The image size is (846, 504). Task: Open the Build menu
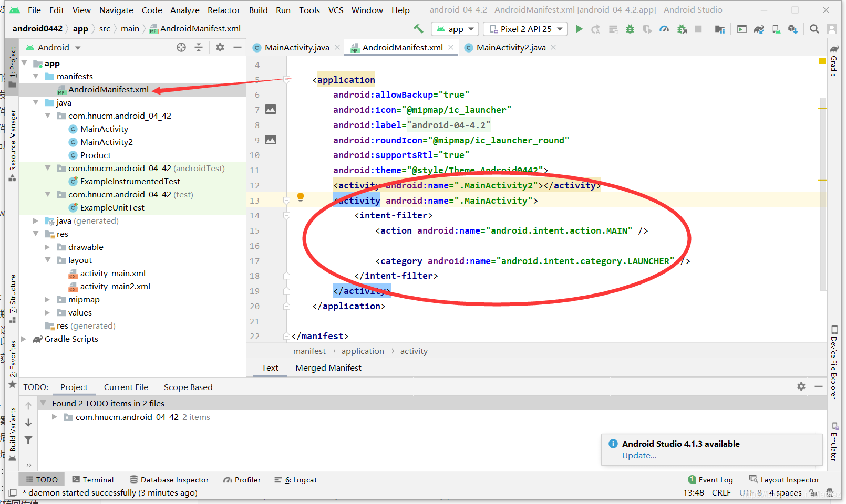click(x=258, y=10)
